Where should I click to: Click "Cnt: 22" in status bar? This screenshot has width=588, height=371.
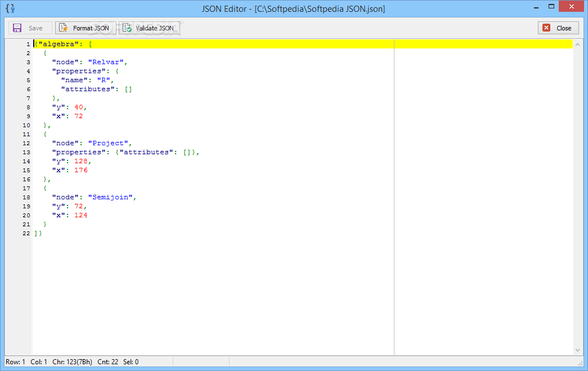[107, 362]
